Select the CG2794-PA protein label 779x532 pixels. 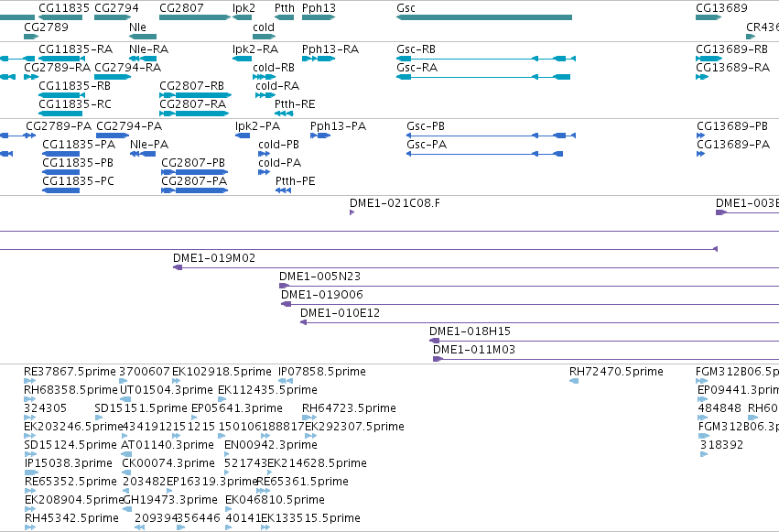(x=129, y=126)
